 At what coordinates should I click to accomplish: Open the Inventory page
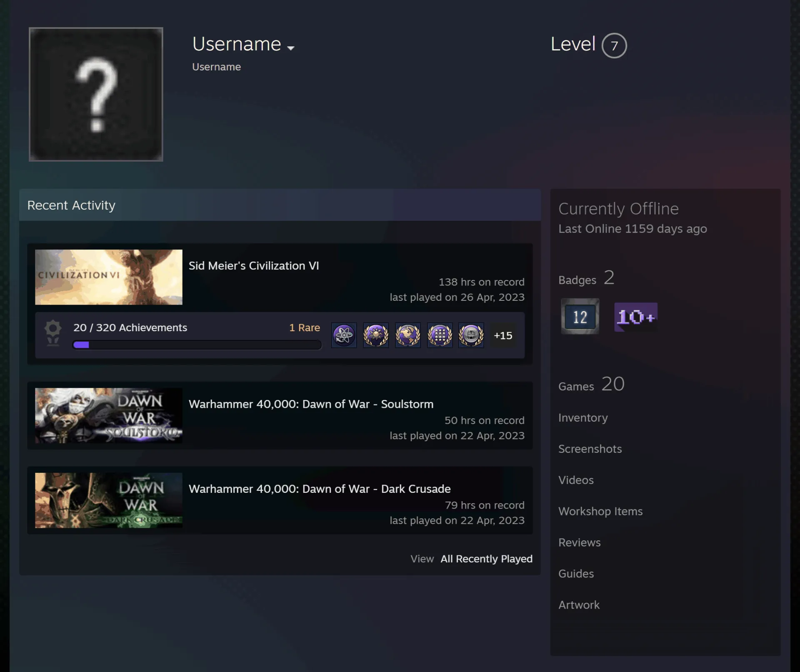[x=583, y=418]
